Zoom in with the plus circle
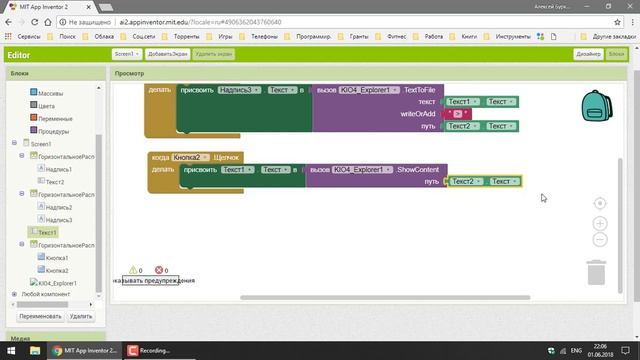Image resolution: width=640 pixels, height=360 pixels. [x=600, y=223]
